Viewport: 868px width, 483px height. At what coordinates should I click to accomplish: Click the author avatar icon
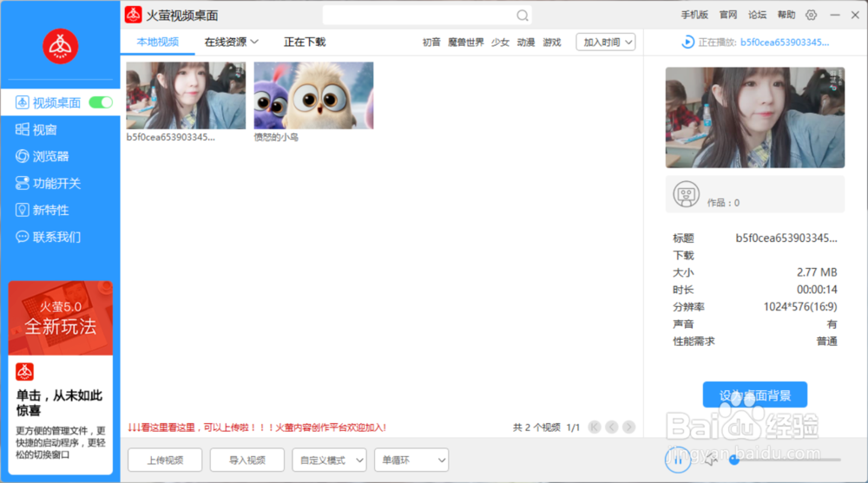(x=686, y=194)
